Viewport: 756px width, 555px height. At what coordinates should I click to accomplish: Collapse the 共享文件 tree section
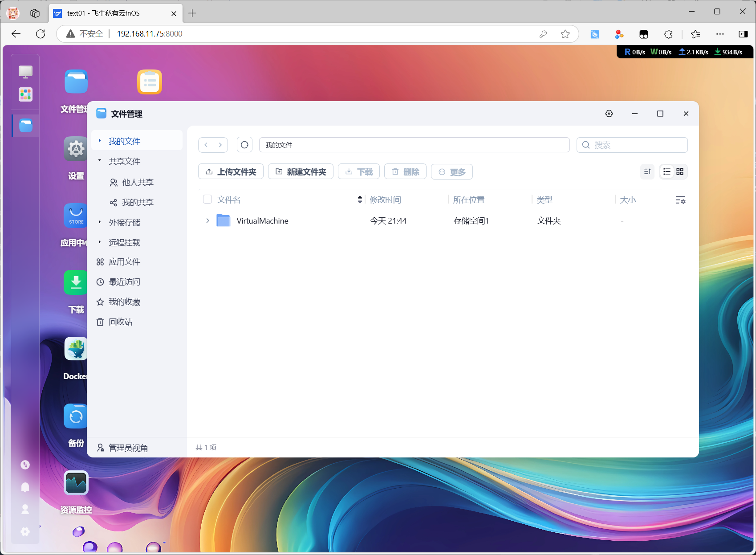point(100,161)
